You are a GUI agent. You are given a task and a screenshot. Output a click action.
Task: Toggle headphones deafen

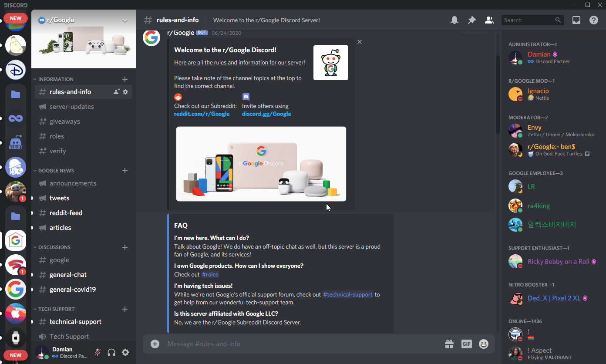[x=111, y=352]
